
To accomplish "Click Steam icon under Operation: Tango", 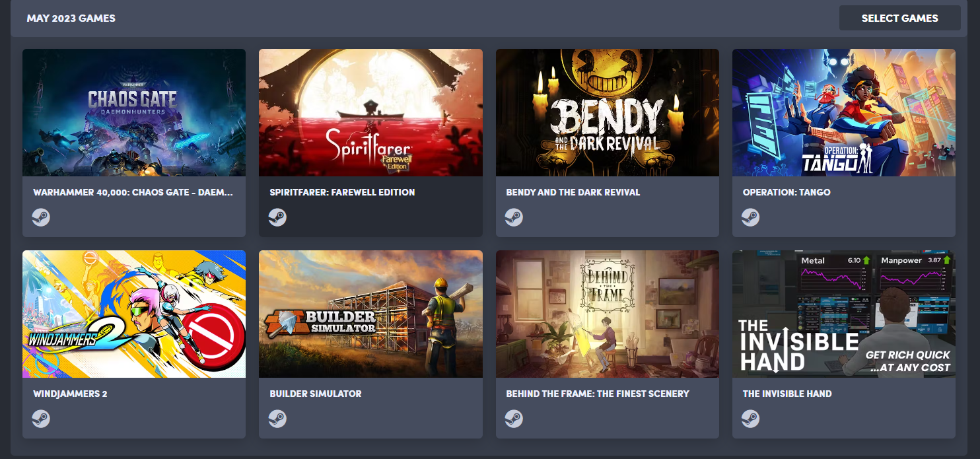I will click(750, 217).
